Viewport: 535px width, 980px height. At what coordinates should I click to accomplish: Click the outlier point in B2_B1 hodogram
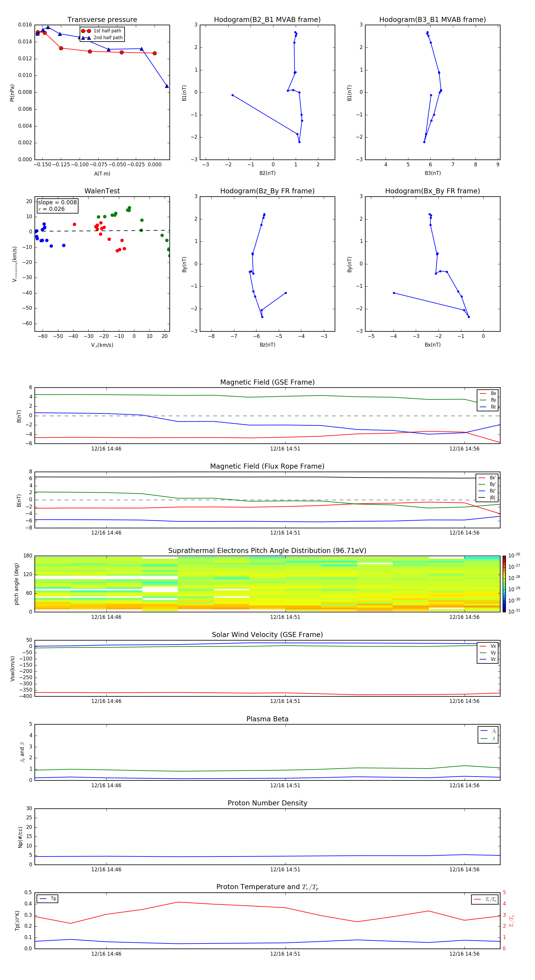pyautogui.click(x=232, y=95)
